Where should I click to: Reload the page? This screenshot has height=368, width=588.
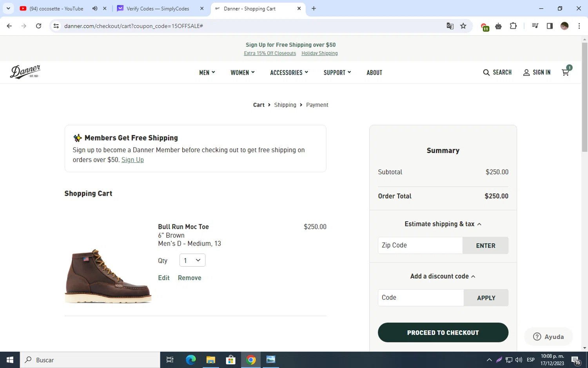(x=38, y=26)
